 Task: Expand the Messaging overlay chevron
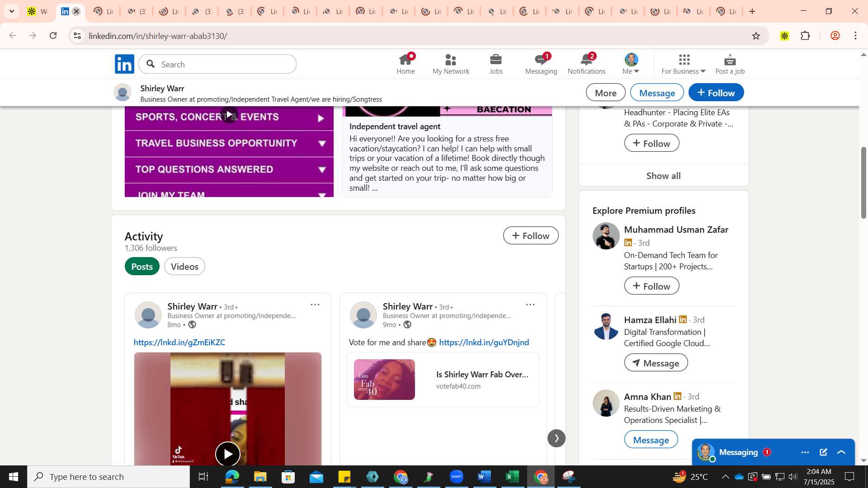pyautogui.click(x=841, y=452)
